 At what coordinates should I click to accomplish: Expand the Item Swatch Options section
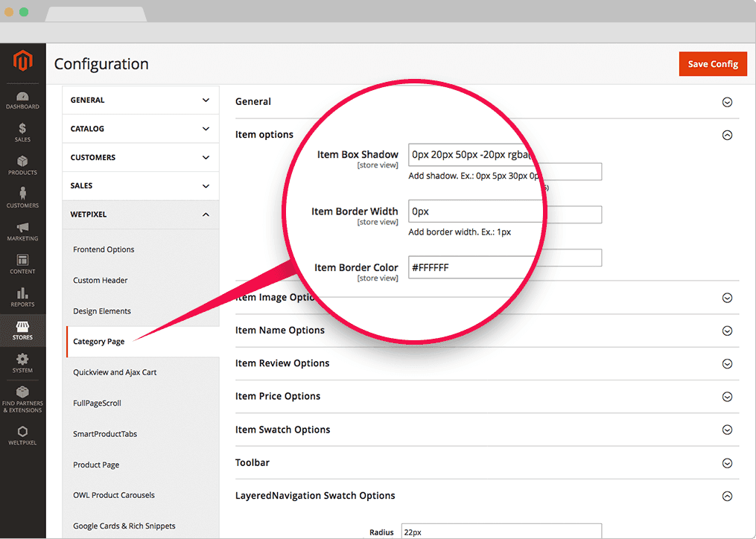(727, 430)
